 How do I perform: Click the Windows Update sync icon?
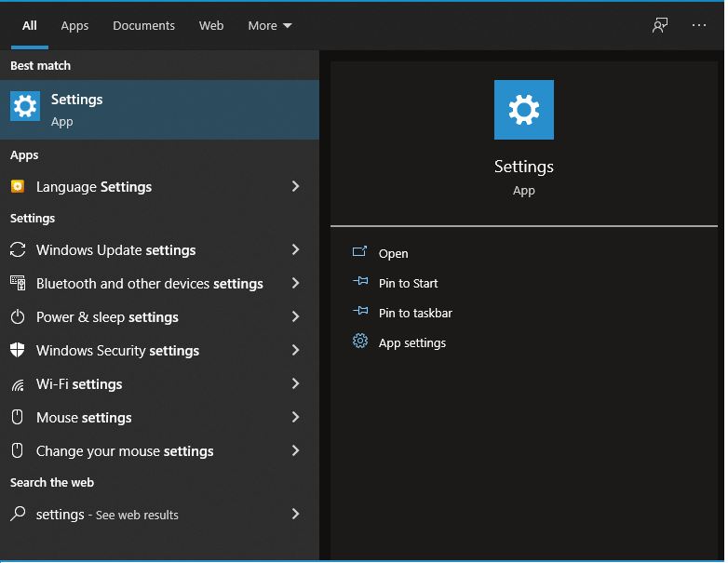click(18, 250)
